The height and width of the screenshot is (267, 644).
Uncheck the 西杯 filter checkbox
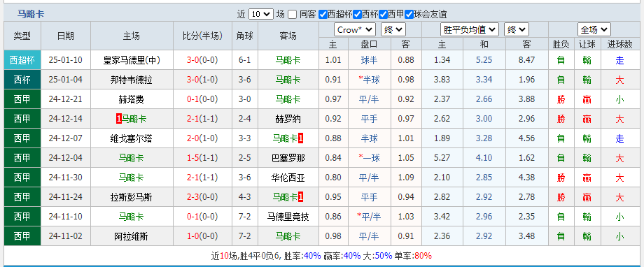coord(357,15)
